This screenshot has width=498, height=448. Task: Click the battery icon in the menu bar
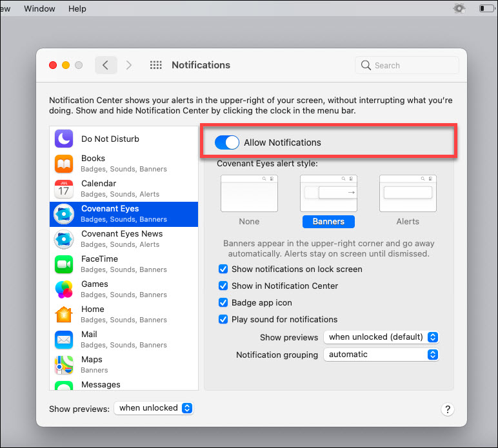tap(486, 8)
